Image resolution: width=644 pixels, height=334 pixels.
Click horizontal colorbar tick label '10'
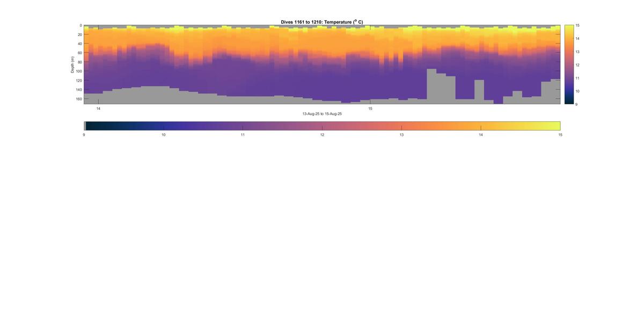(x=163, y=135)
